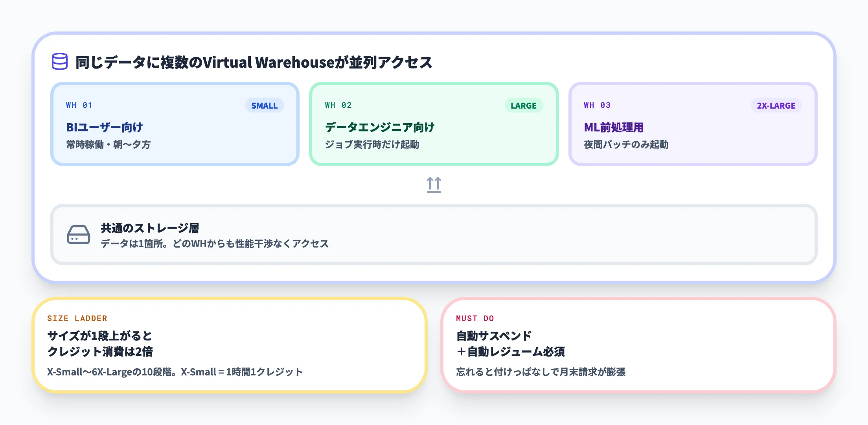Select the WH 01 warehouse card
868x425 pixels.
(x=175, y=124)
